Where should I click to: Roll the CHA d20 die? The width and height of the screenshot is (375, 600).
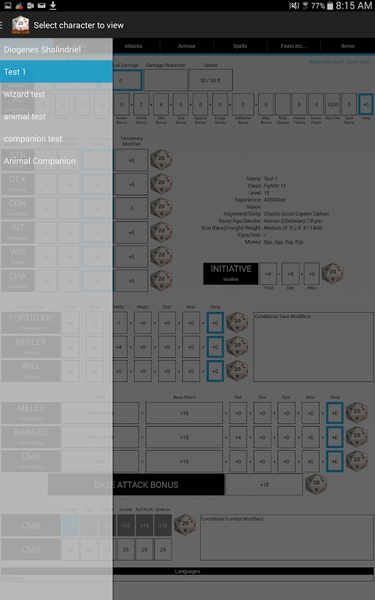161,280
